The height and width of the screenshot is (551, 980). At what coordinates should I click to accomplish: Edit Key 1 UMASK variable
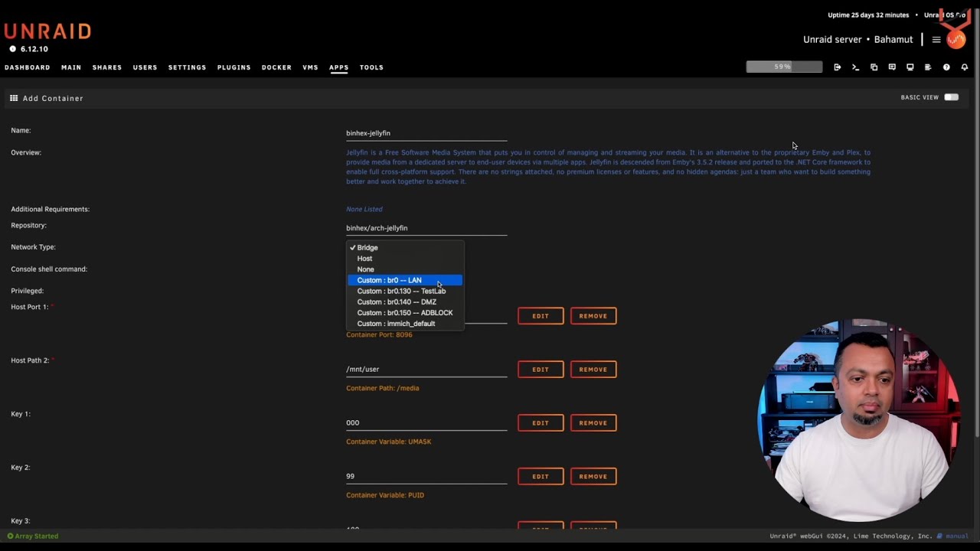541,423
